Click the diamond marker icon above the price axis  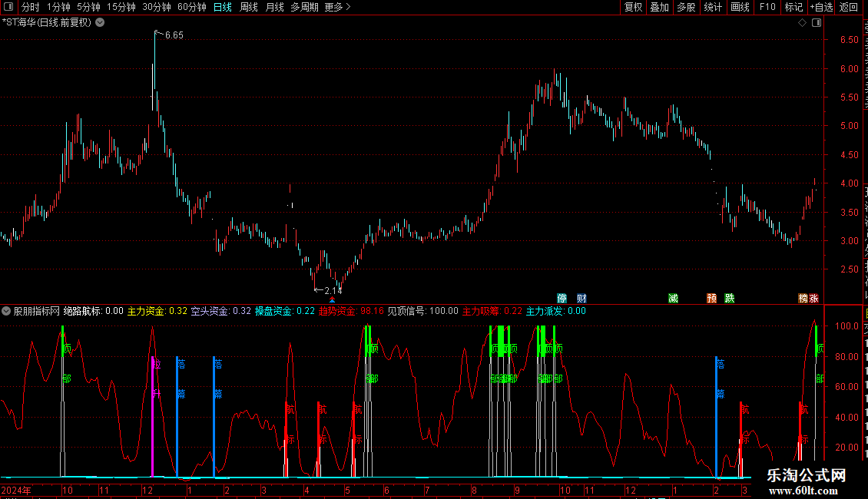coord(802,23)
